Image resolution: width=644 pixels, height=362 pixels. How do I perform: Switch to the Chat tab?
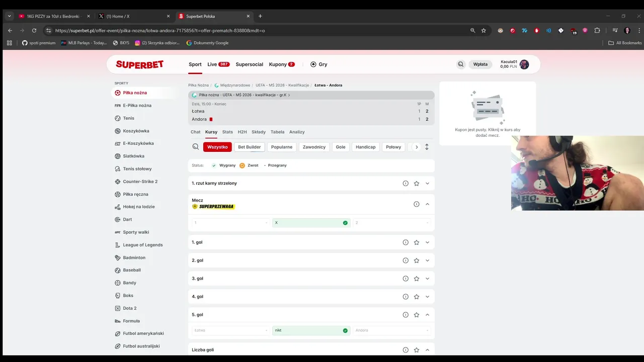click(x=195, y=132)
